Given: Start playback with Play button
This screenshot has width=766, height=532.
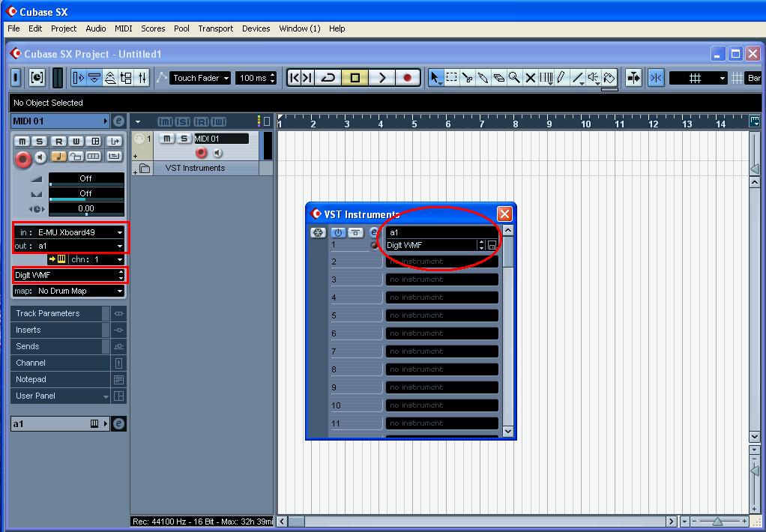Looking at the screenshot, I should tap(382, 78).
